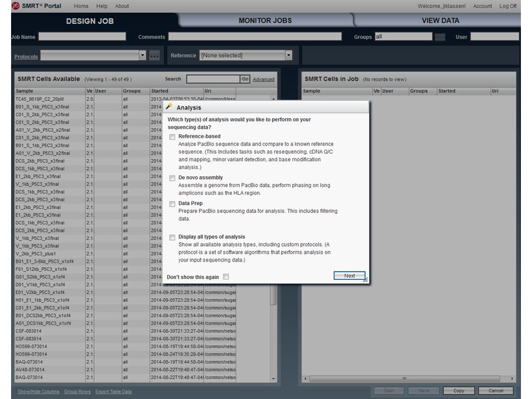This screenshot has width=532, height=399.
Task: Click the Group Rows link
Action: point(78,392)
